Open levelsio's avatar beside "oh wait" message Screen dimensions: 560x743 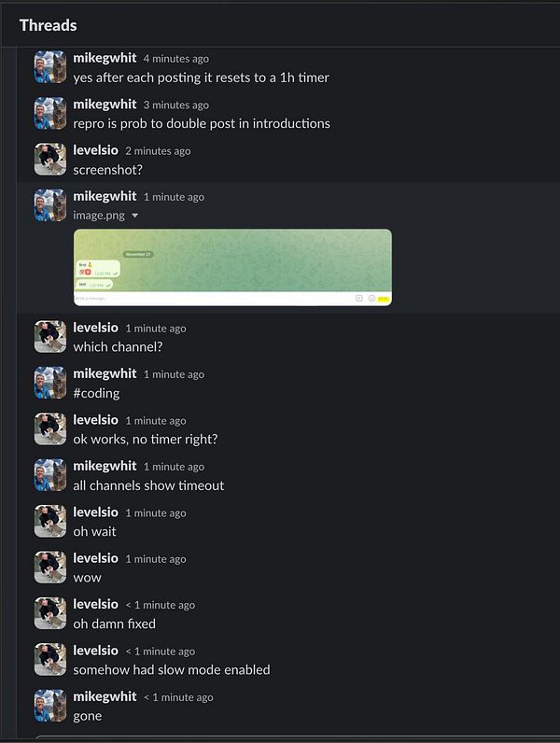pyautogui.click(x=50, y=521)
